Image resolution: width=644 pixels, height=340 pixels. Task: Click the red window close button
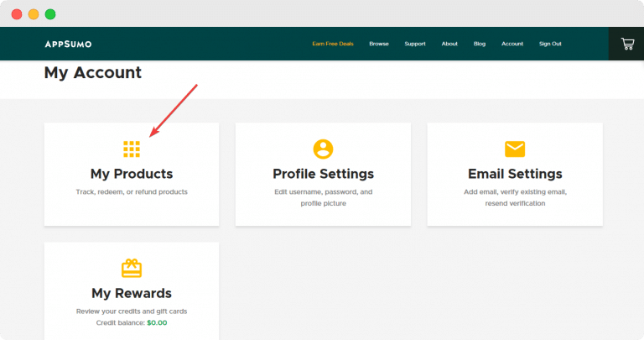point(17,14)
